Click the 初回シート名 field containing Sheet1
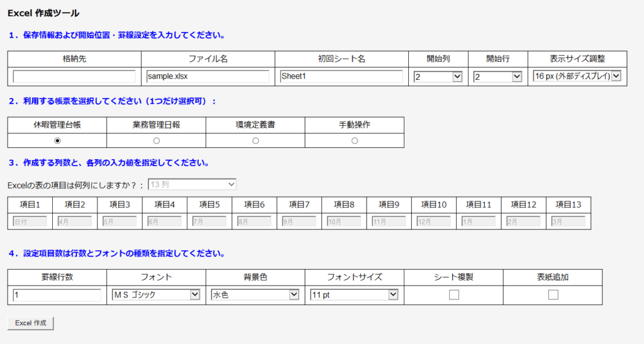The width and height of the screenshot is (644, 344). click(341, 77)
